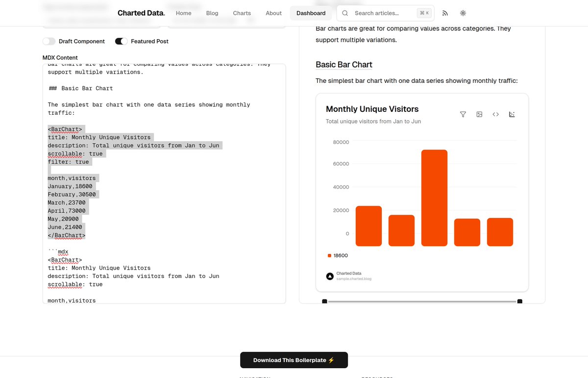The width and height of the screenshot is (588, 378).
Task: Click the Monthly Unique Visitors chart title
Action: pos(372,109)
